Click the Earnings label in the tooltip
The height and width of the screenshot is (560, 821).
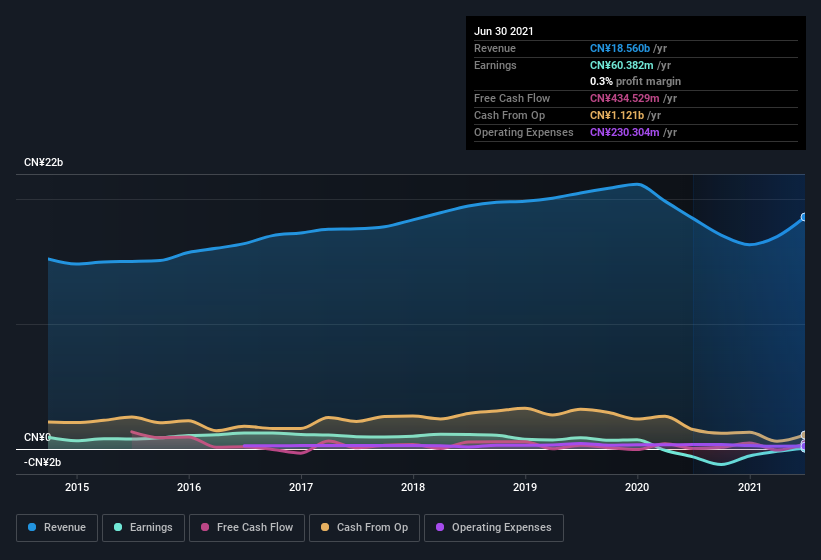click(495, 65)
